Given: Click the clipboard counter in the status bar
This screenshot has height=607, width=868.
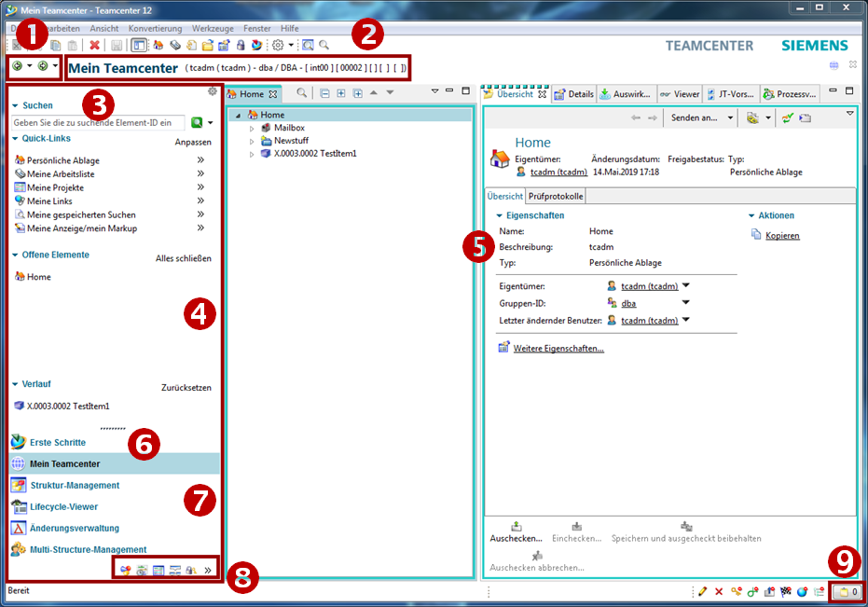Looking at the screenshot, I should tap(847, 591).
